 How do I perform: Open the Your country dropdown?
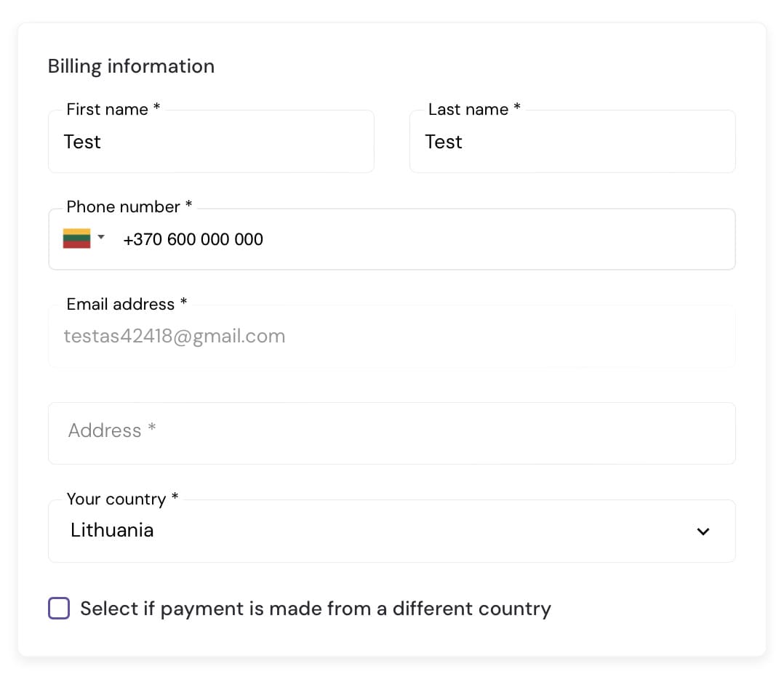coord(393,531)
